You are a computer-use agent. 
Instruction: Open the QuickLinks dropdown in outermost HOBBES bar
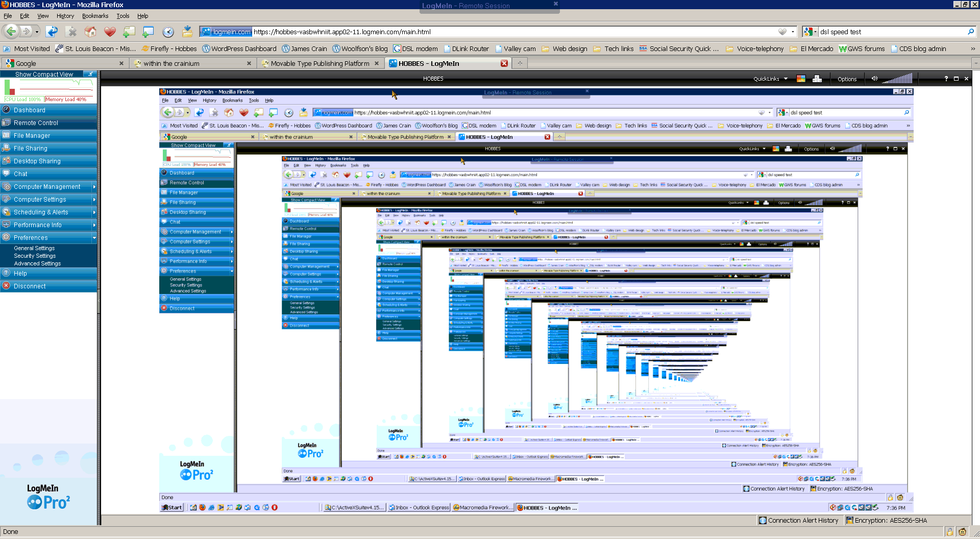[x=770, y=79]
